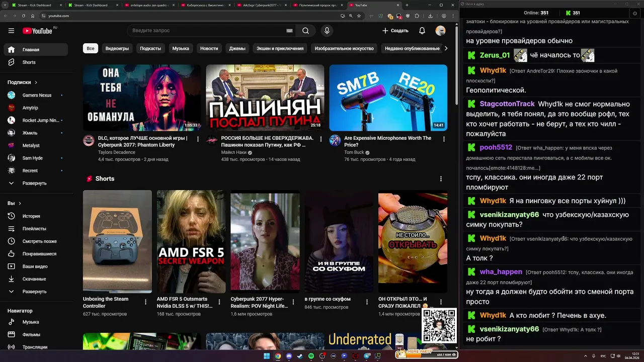Screen dimensions: 644x362
Task: Open Amytrip subscription channel
Action: [x=36, y=108]
